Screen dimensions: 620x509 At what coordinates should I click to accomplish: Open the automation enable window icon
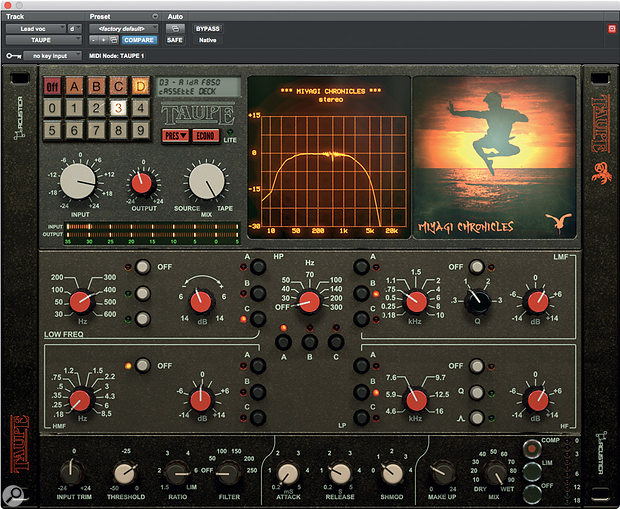pos(175,28)
